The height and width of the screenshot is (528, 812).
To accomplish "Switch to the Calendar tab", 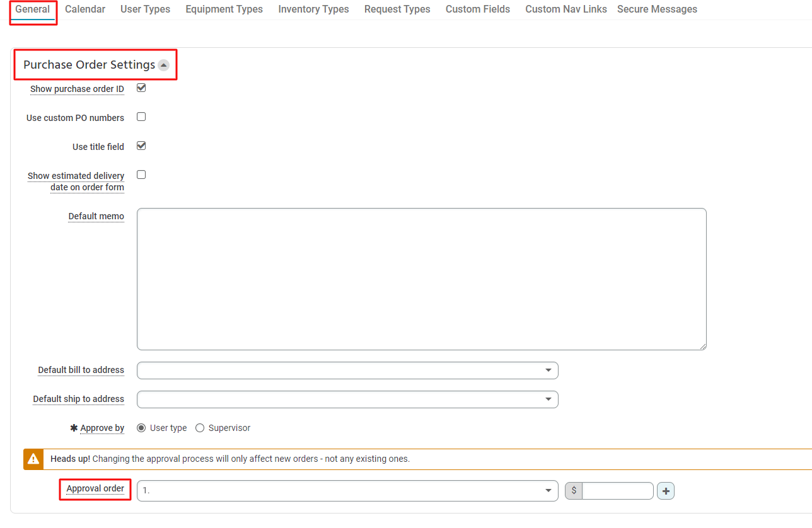I will click(84, 9).
